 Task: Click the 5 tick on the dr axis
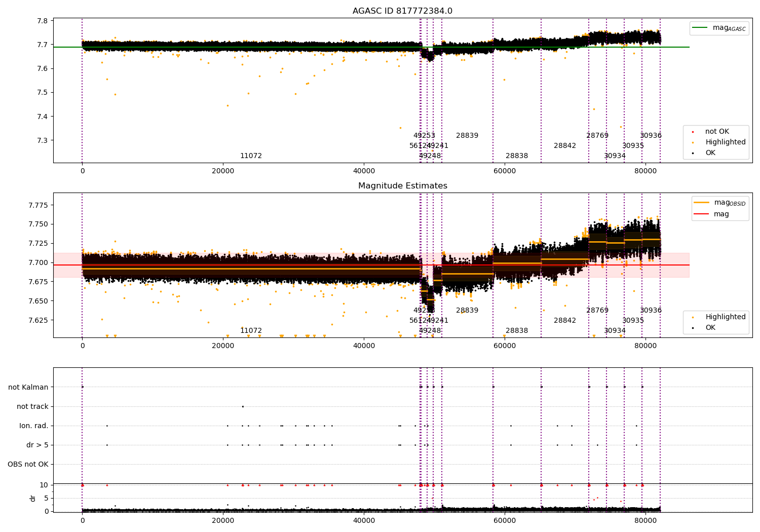tap(46, 498)
